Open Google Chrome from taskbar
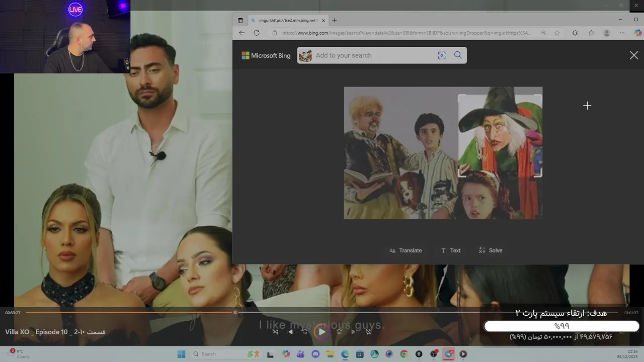The image size is (644, 362). coord(404,354)
